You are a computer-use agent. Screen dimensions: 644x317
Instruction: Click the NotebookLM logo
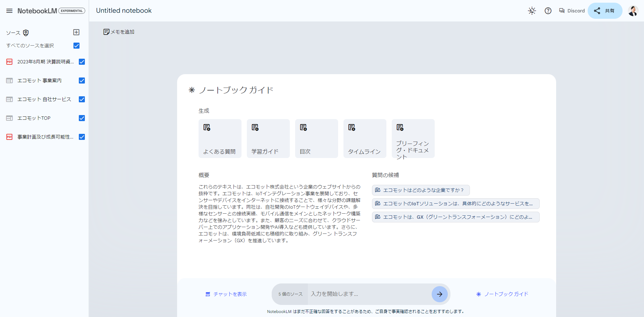(37, 11)
